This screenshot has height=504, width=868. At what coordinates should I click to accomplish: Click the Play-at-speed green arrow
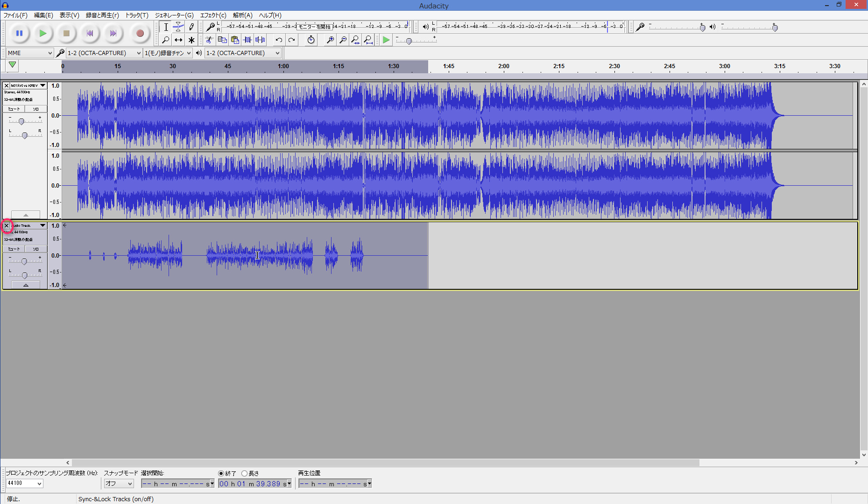click(386, 40)
